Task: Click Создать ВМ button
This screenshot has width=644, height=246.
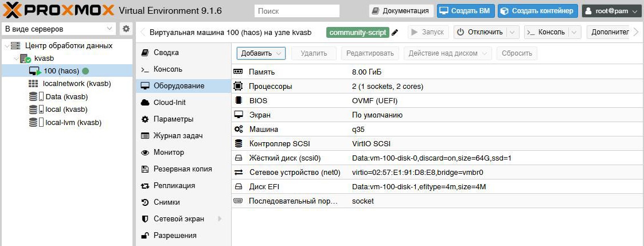Action: (x=466, y=11)
